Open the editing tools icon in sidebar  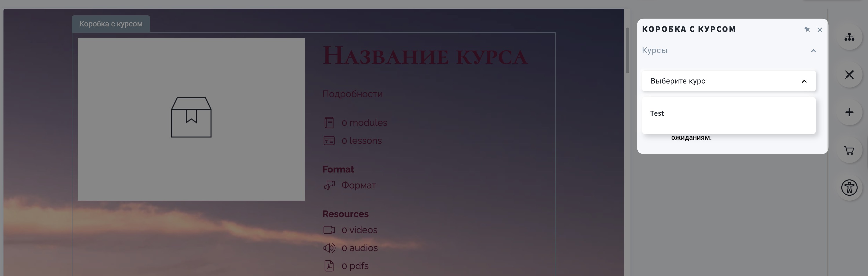(x=849, y=75)
